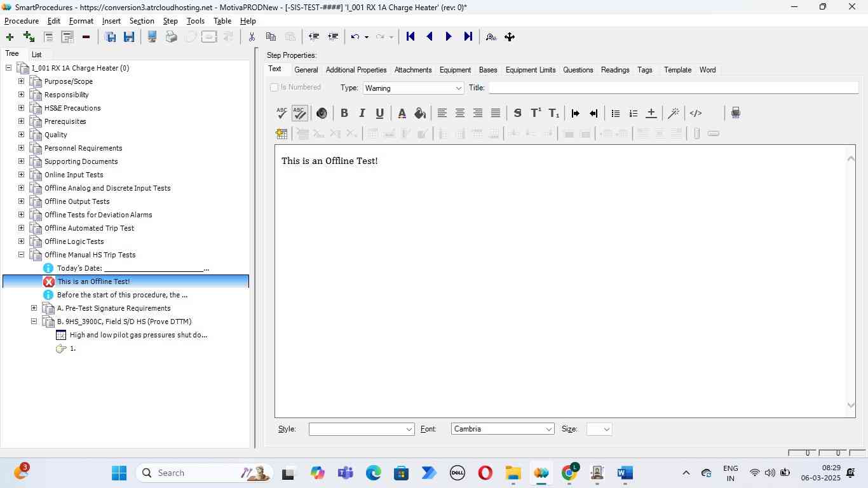Insert a bulleted list
Image resolution: width=868 pixels, height=488 pixels.
click(615, 113)
